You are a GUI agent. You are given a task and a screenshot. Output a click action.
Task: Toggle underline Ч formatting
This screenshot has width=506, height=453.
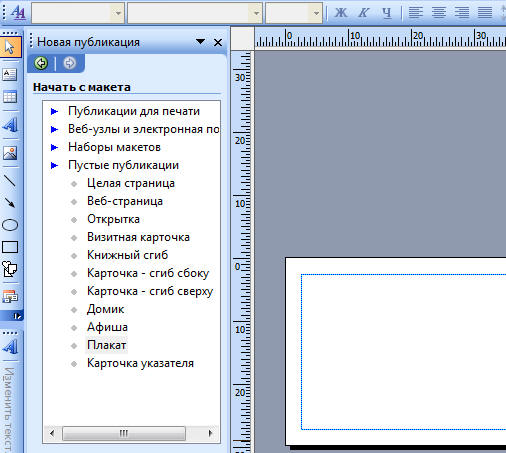point(386,13)
